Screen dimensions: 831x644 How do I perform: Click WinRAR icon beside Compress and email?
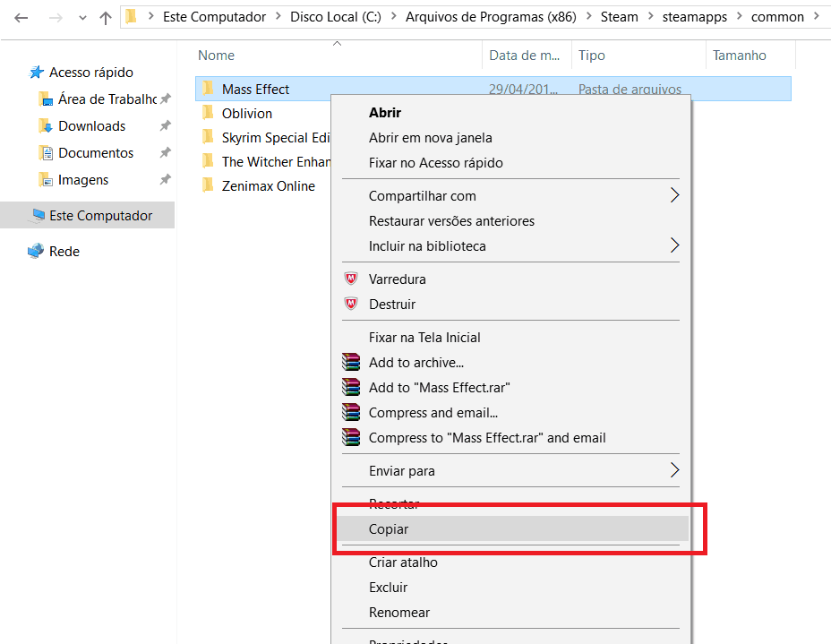click(x=351, y=412)
